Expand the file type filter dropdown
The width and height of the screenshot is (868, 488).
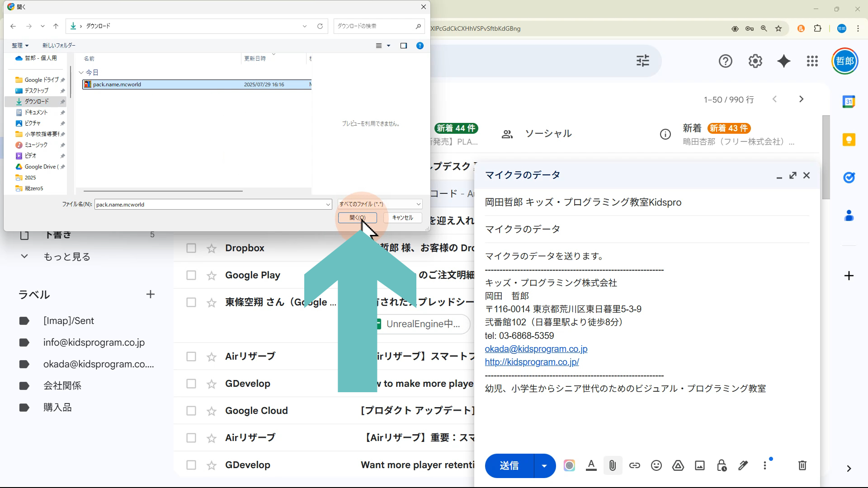coord(380,204)
